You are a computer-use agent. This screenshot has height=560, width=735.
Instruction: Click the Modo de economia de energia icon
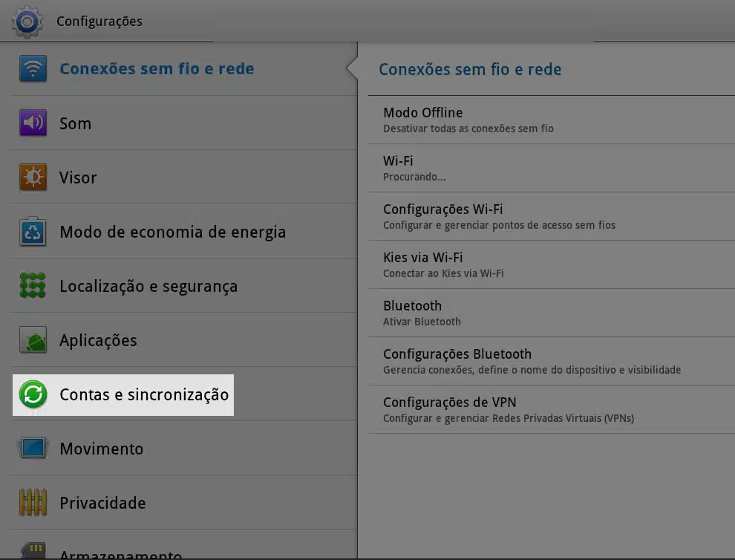pos(33,232)
